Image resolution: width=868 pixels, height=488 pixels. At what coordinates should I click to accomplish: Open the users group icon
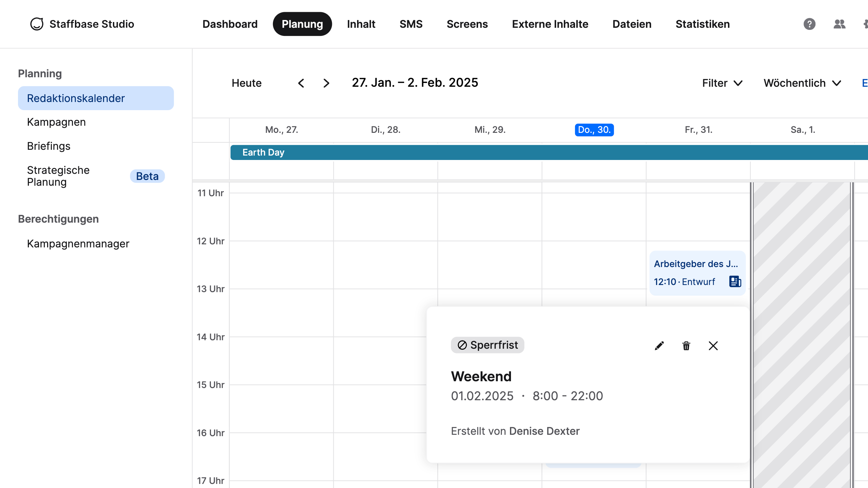[840, 24]
